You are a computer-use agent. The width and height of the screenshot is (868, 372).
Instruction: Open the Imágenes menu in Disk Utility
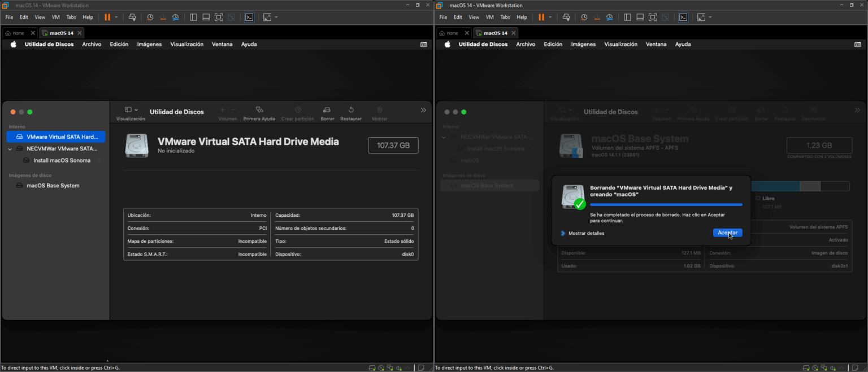[x=149, y=43]
